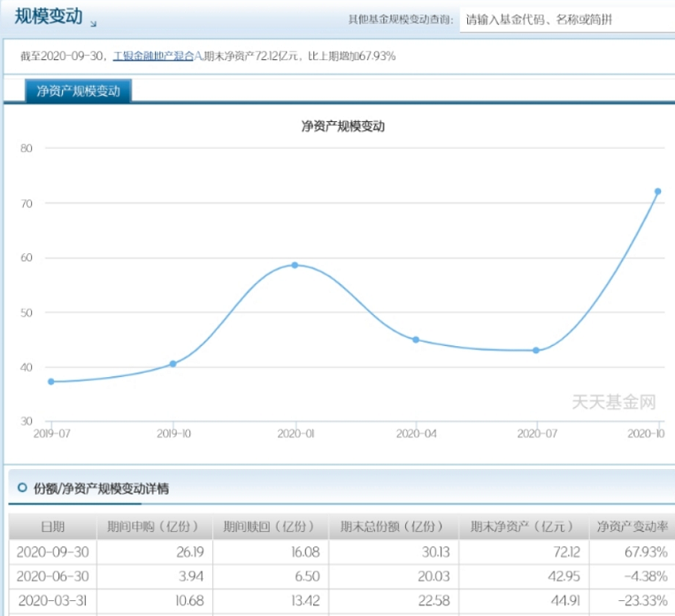
Task: Select the 2020-09-30 table row date
Action: [x=53, y=551]
